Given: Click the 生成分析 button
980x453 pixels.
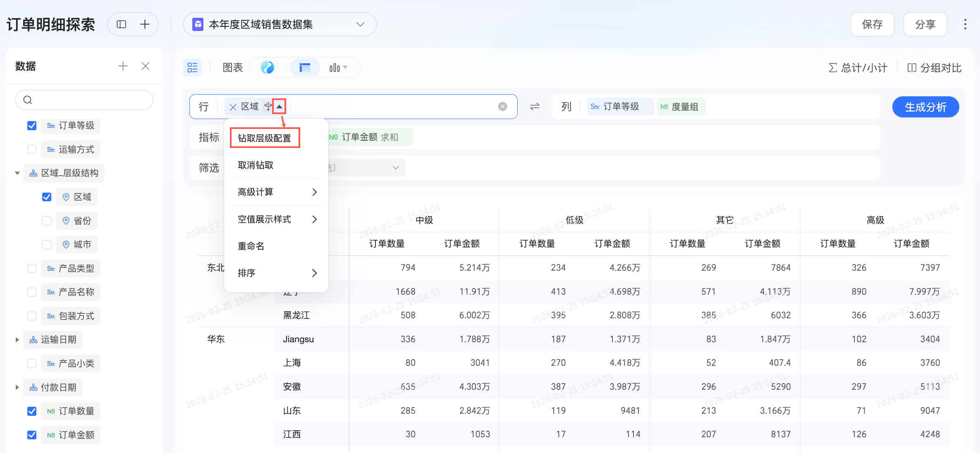Looking at the screenshot, I should (925, 107).
